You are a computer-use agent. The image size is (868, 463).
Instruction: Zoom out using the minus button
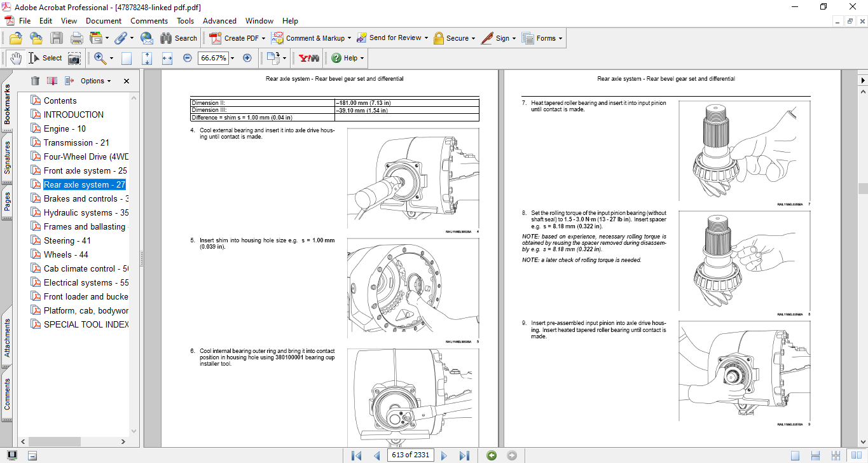point(187,58)
